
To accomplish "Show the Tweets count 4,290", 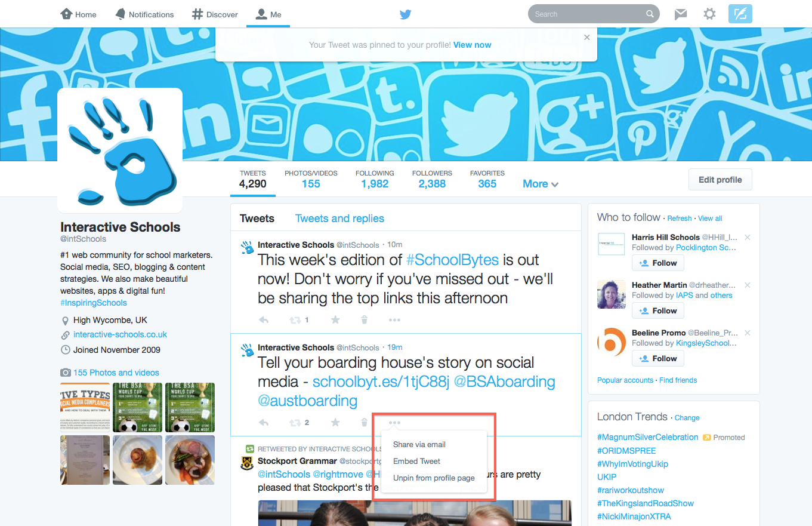I will (x=253, y=179).
